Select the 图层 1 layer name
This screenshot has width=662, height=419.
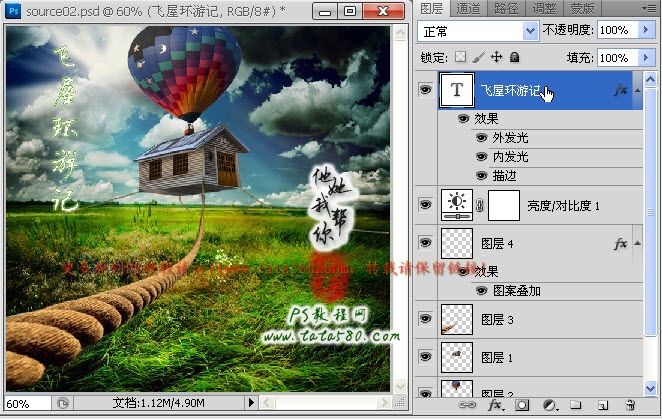coord(497,358)
